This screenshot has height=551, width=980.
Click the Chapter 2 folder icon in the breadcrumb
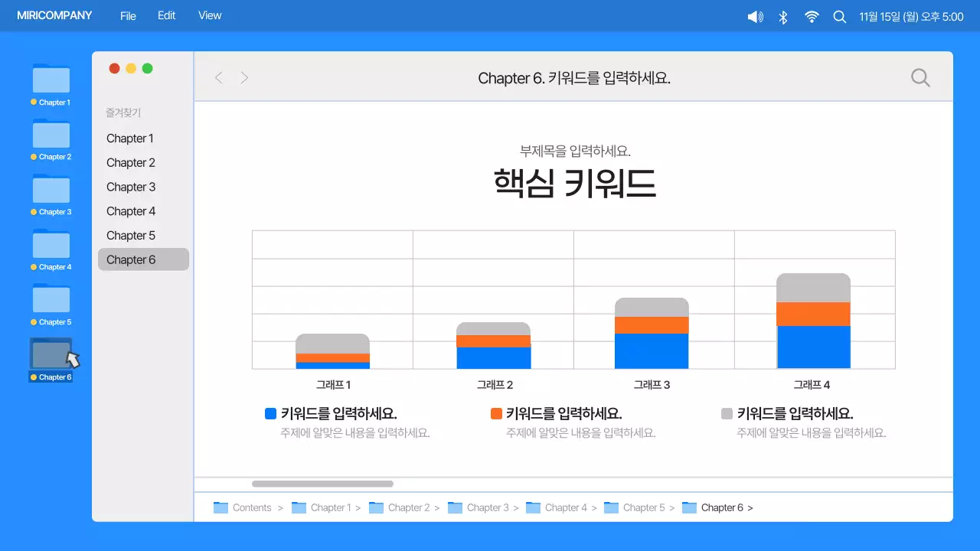click(376, 507)
